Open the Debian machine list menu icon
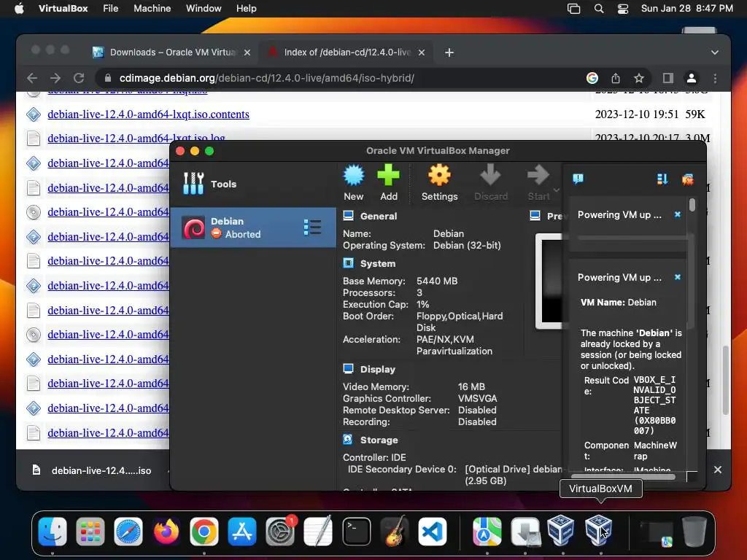 (x=312, y=227)
